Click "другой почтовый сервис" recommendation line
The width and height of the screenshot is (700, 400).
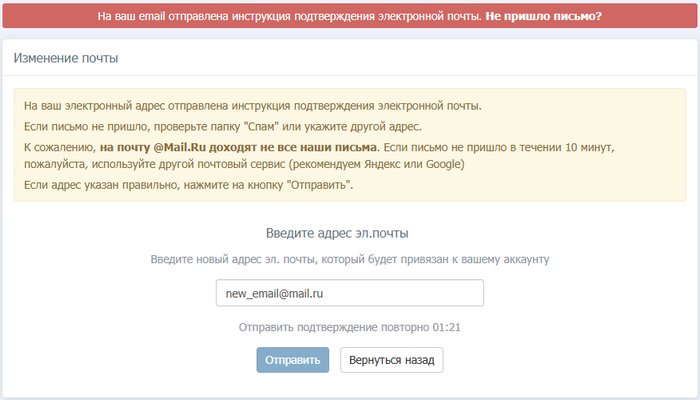[244, 164]
